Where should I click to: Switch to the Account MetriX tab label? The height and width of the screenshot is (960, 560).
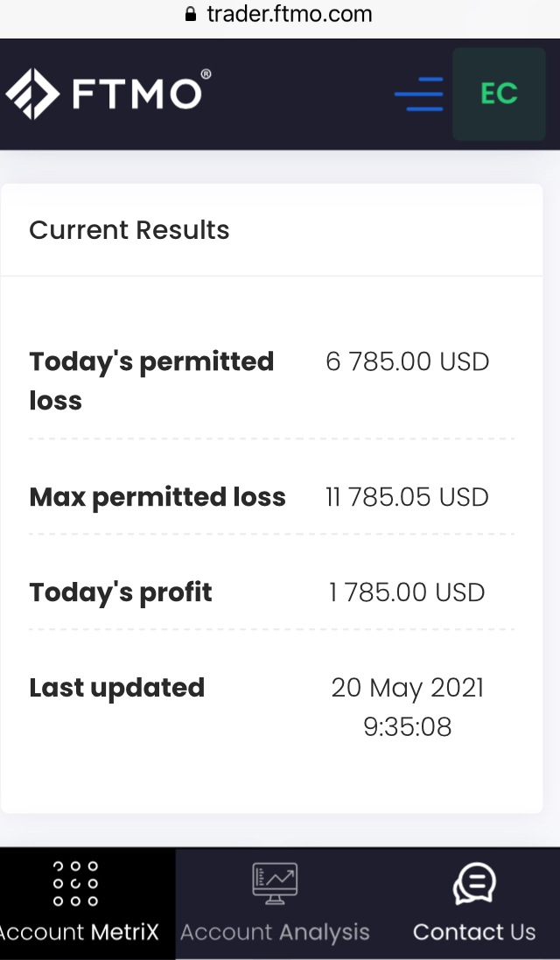[x=79, y=932]
